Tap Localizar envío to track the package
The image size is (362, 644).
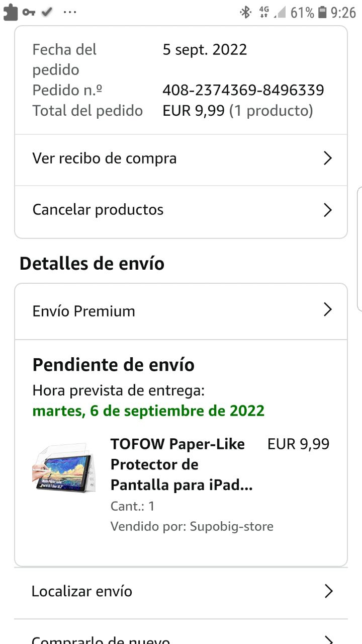pyautogui.click(x=82, y=591)
